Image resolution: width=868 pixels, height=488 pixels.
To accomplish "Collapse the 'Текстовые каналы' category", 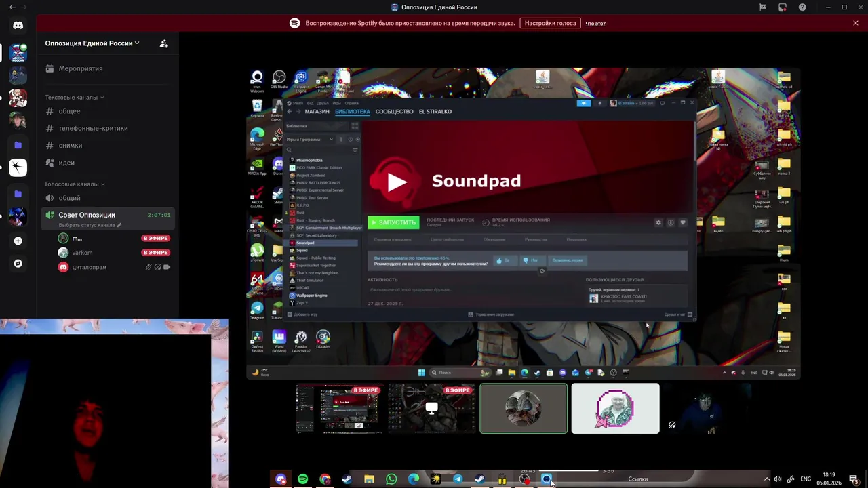I will tap(75, 97).
